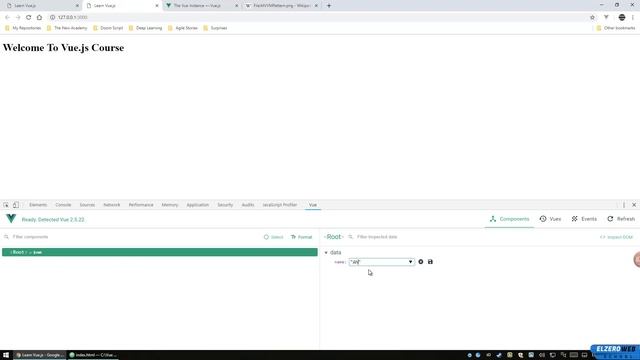Screen dimensions: 640x360
Task: Switch to the Events view
Action: click(x=584, y=219)
